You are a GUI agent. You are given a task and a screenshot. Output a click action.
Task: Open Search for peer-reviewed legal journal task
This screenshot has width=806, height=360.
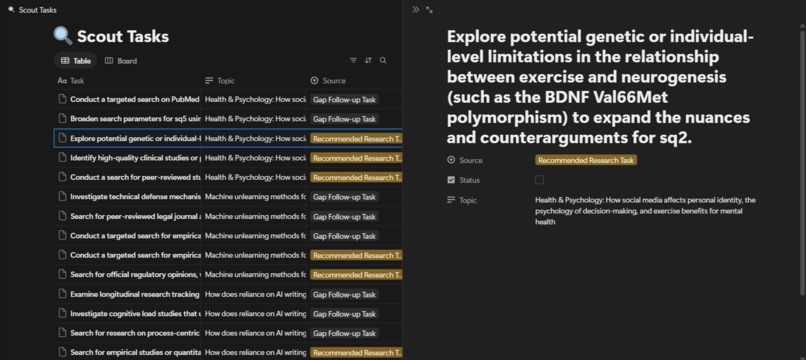[135, 216]
